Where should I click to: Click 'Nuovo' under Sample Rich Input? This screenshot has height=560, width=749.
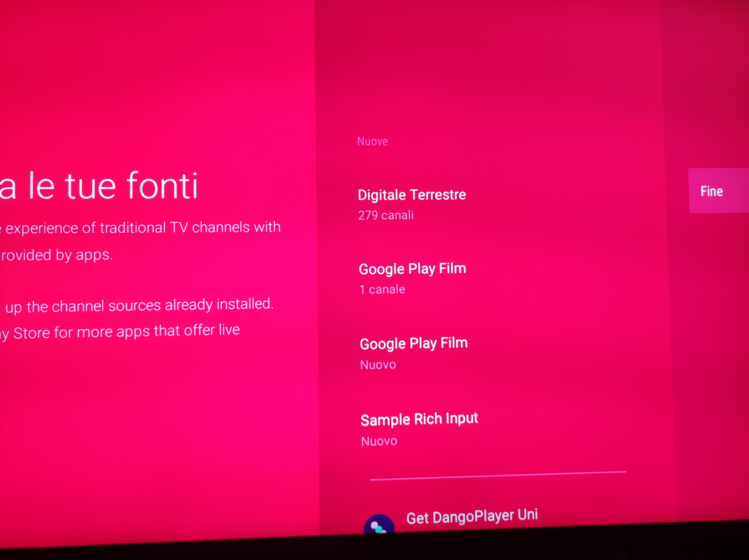click(379, 441)
